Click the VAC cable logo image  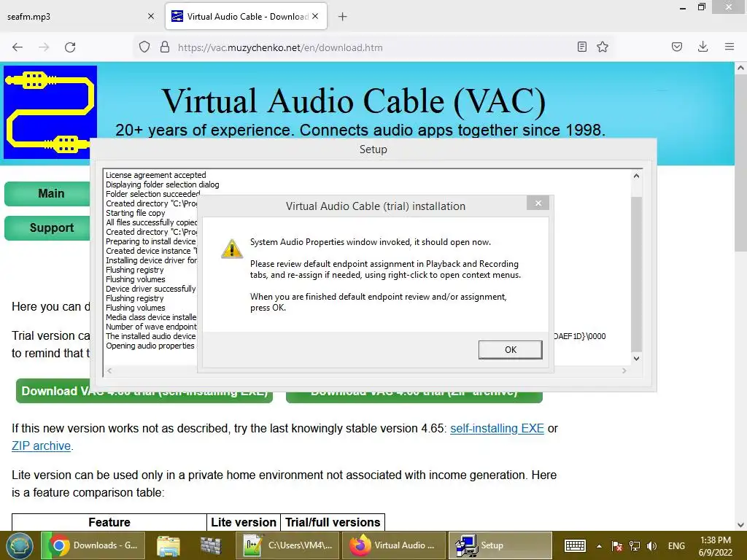click(x=50, y=112)
